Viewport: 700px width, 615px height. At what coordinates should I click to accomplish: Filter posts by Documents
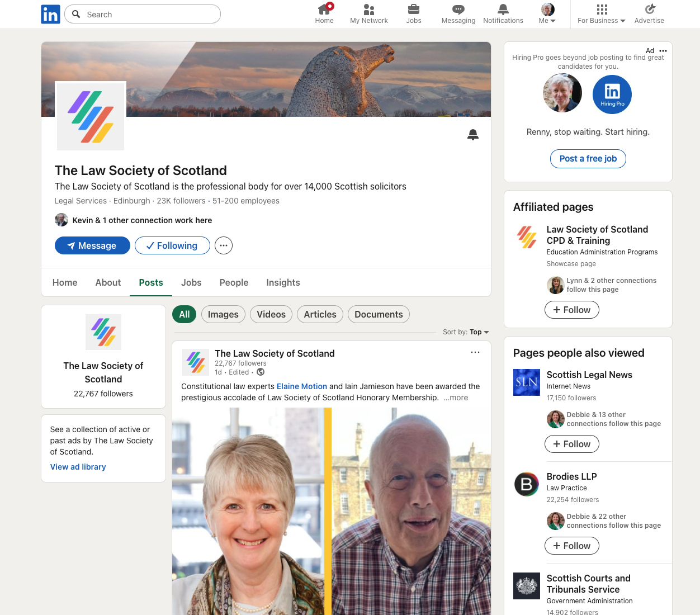tap(379, 314)
